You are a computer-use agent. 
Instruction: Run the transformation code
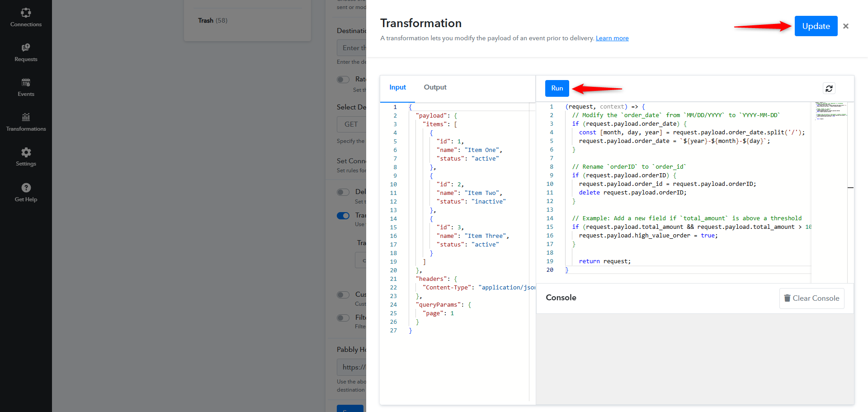557,88
